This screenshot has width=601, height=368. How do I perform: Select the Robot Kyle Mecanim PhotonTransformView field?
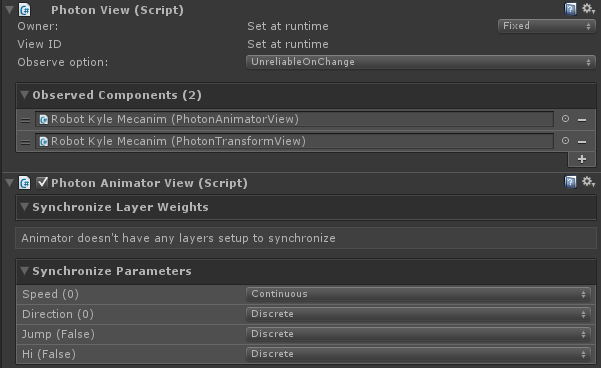click(x=294, y=141)
